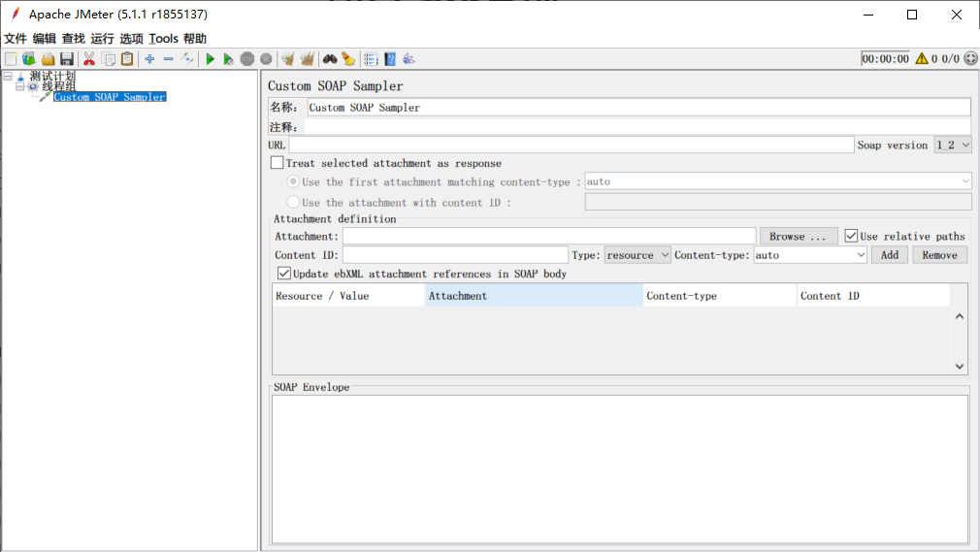Click the warning triangle error log icon
Screen dimensions: 980x552
pyautogui.click(x=921, y=59)
